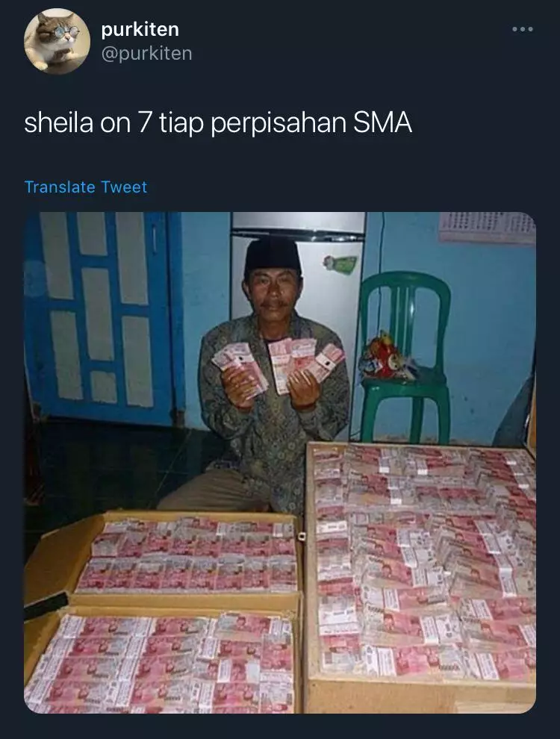Click the word "SMA" in the tweet text
The height and width of the screenshot is (739, 560).
coord(382,122)
